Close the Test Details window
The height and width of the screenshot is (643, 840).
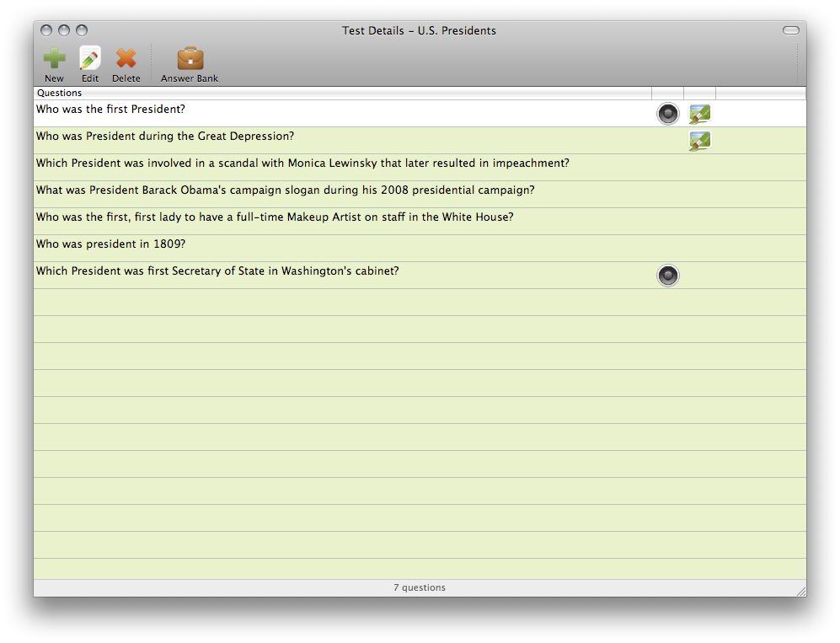point(46,30)
